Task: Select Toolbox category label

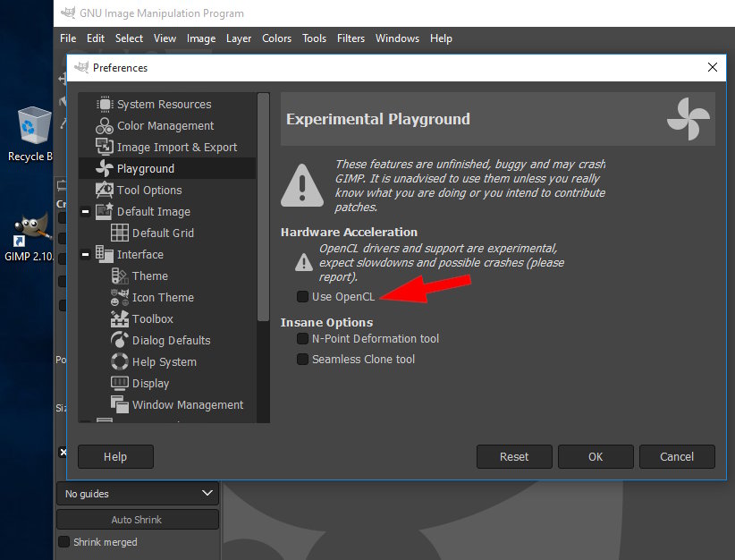Action: tap(153, 319)
